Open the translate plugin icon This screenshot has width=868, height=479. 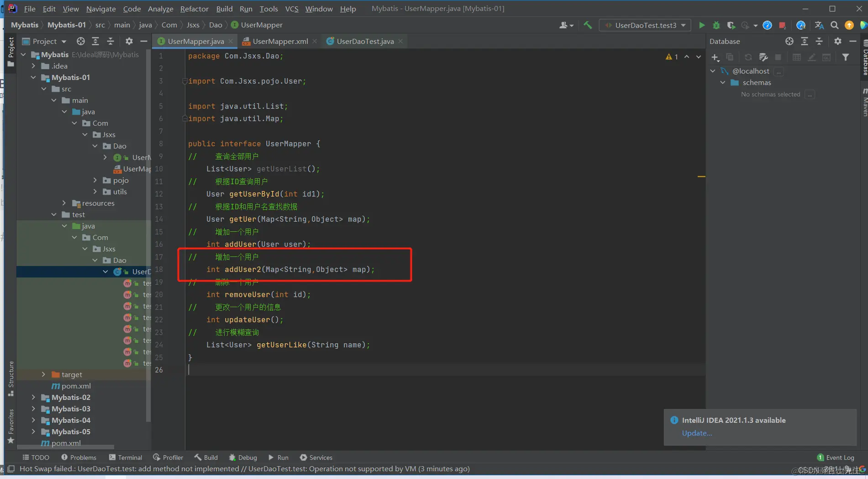pos(819,25)
